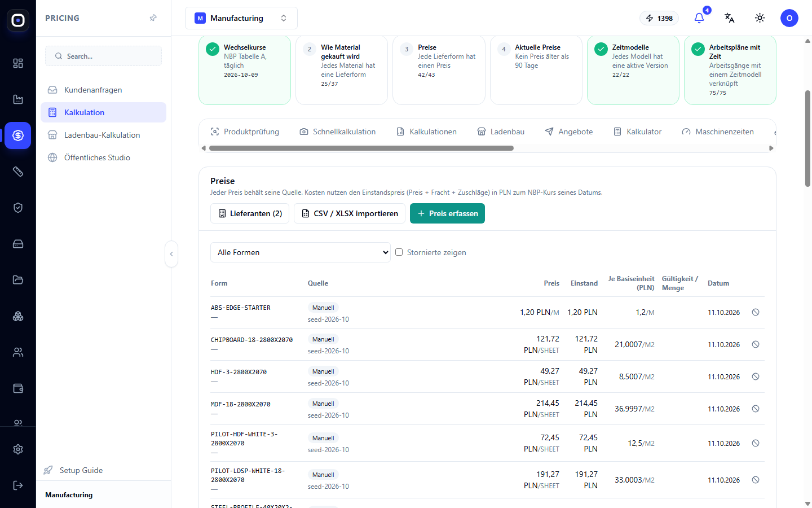Open the notifications bell

pyautogui.click(x=699, y=18)
